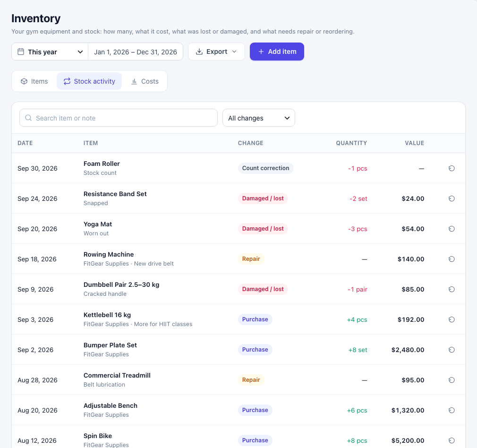Click the Spin Bike item name

click(x=98, y=436)
